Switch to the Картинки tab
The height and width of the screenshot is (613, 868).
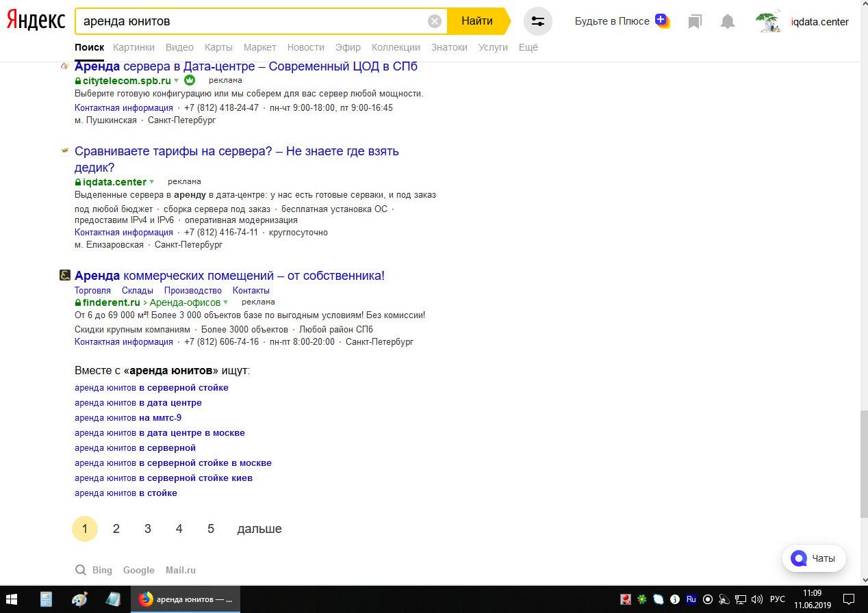tap(133, 47)
